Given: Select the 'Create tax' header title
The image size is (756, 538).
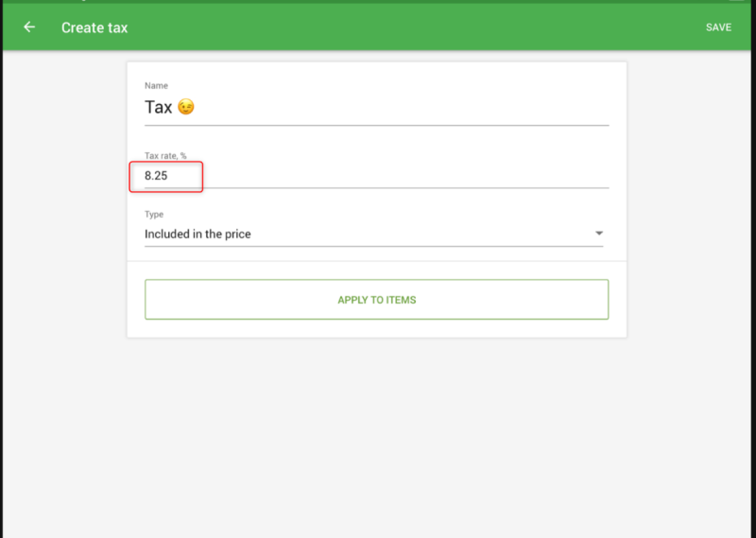Looking at the screenshot, I should [x=94, y=27].
